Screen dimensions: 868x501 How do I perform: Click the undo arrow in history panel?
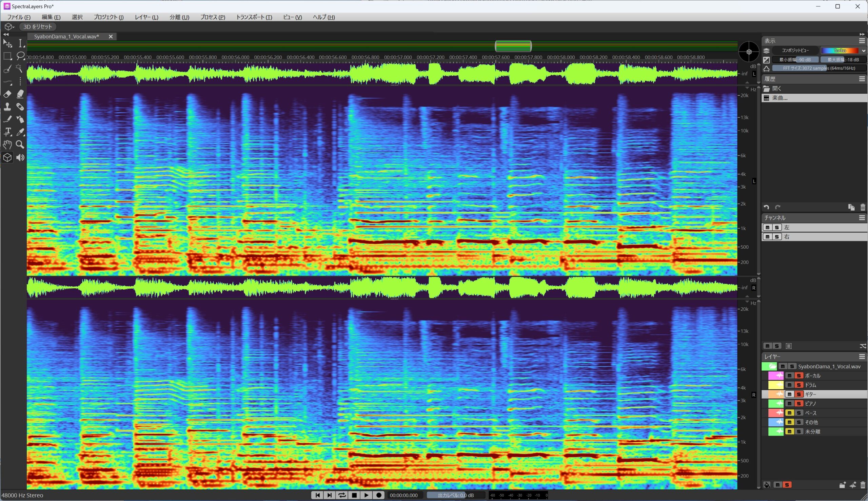pyautogui.click(x=766, y=207)
